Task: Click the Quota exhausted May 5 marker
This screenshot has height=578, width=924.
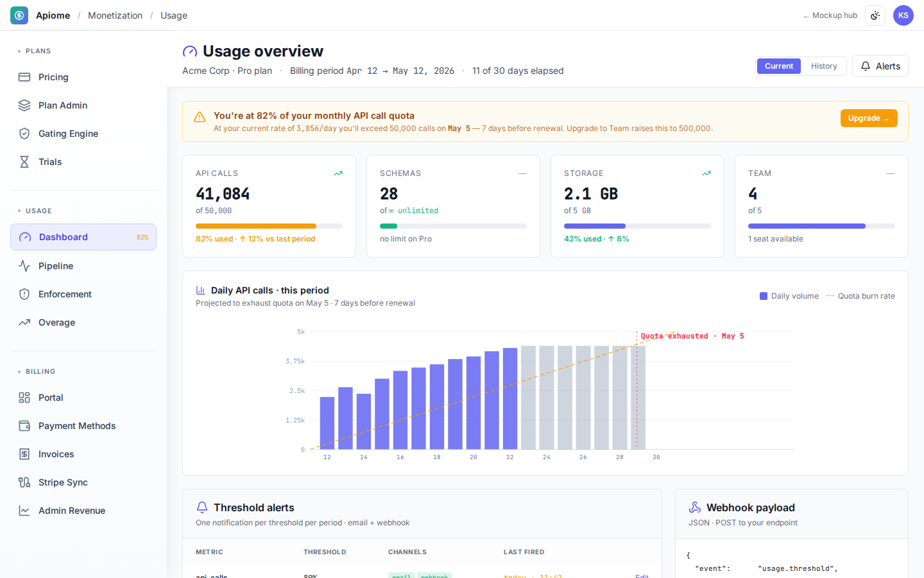Action: point(692,336)
